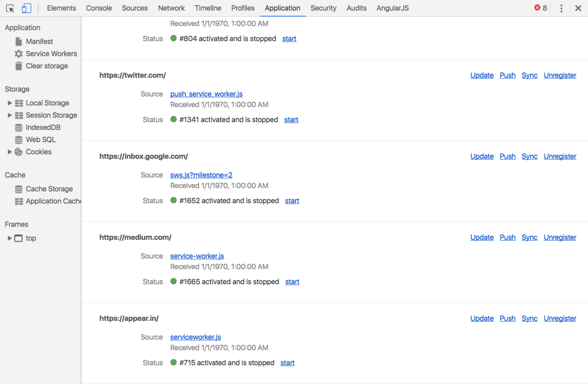Open sws.js?milestone=2 source link

201,175
